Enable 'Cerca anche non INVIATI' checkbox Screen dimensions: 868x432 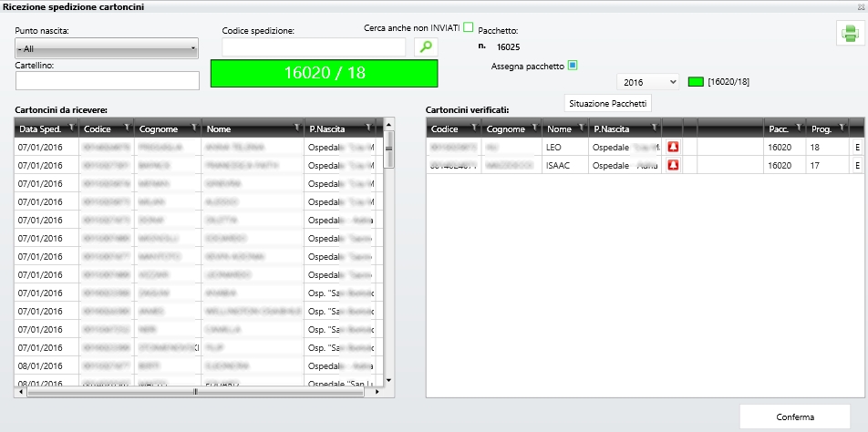tap(469, 27)
